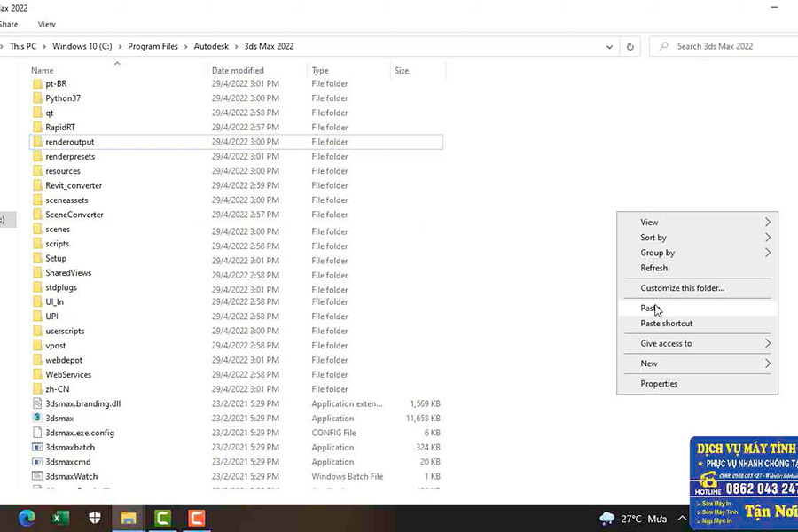Click the renderoutput folder icon

[37, 142]
